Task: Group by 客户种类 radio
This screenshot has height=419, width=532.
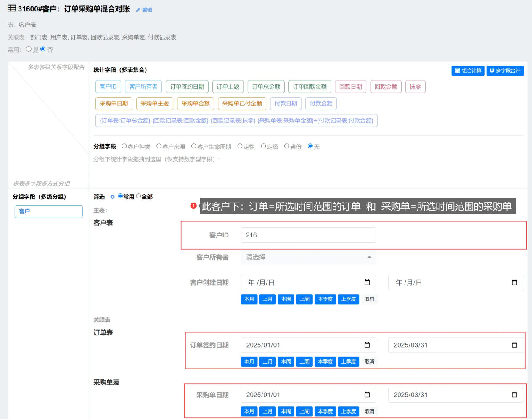Action: click(124, 146)
